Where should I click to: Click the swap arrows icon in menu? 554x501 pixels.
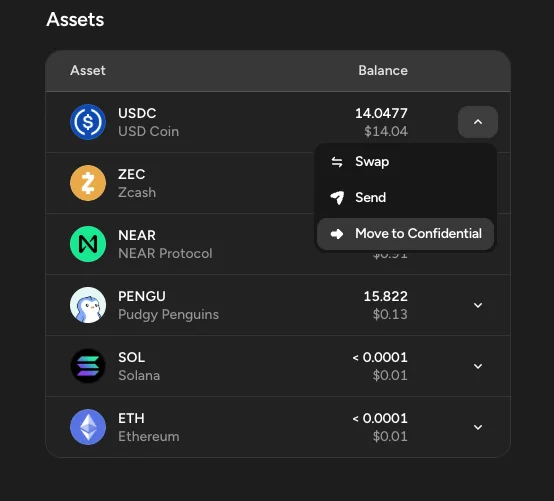(337, 162)
